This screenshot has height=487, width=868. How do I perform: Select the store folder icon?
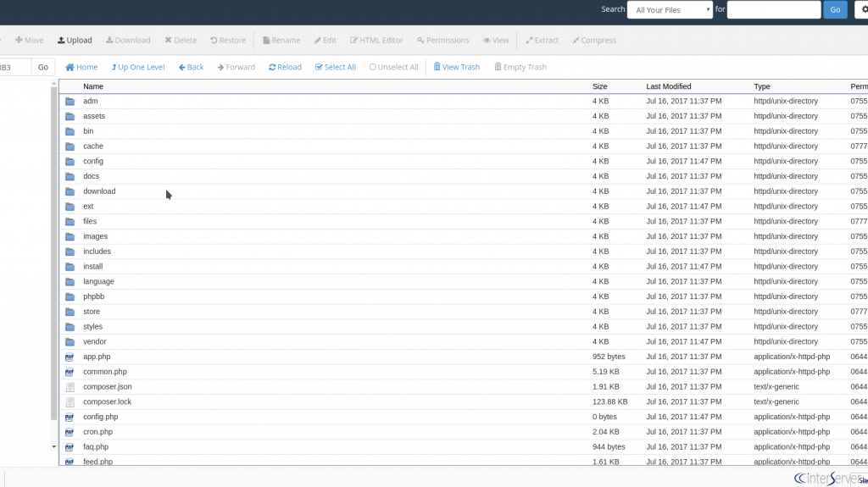point(70,312)
